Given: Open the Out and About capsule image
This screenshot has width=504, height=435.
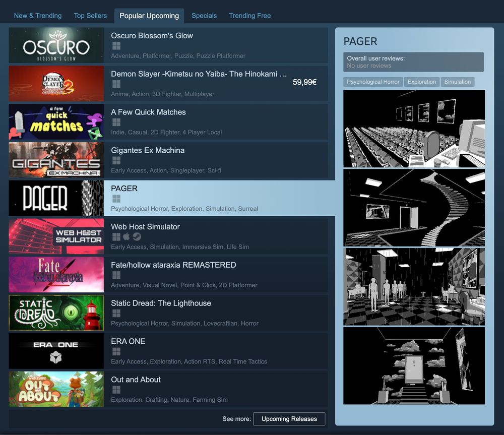Looking at the screenshot, I should [56, 389].
